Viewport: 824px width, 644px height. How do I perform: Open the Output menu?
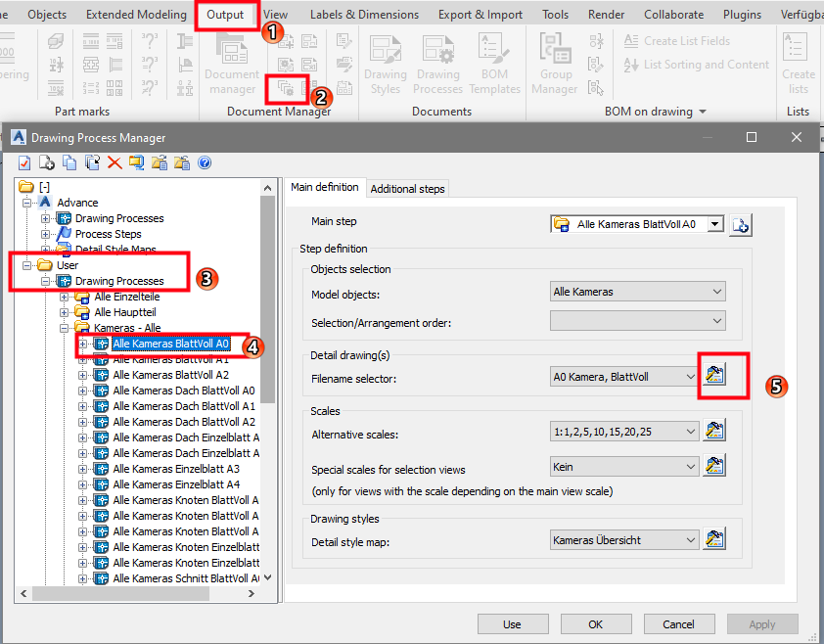coord(228,14)
